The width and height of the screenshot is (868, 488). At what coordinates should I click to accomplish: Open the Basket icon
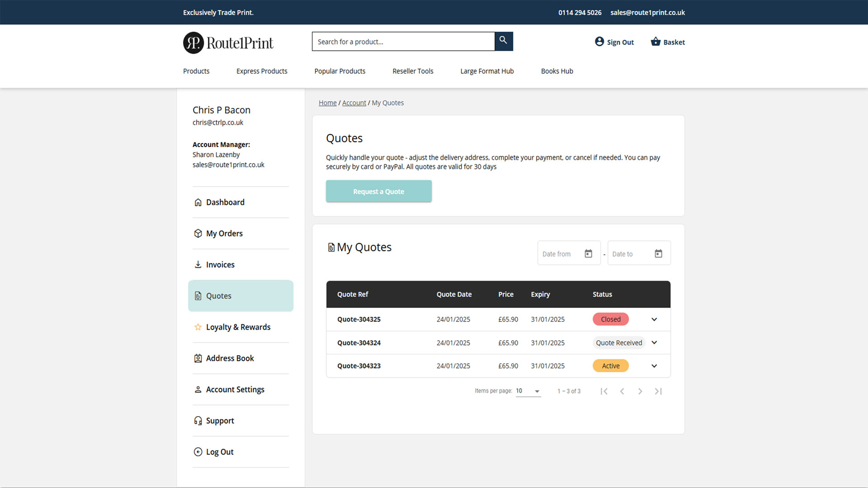point(656,42)
